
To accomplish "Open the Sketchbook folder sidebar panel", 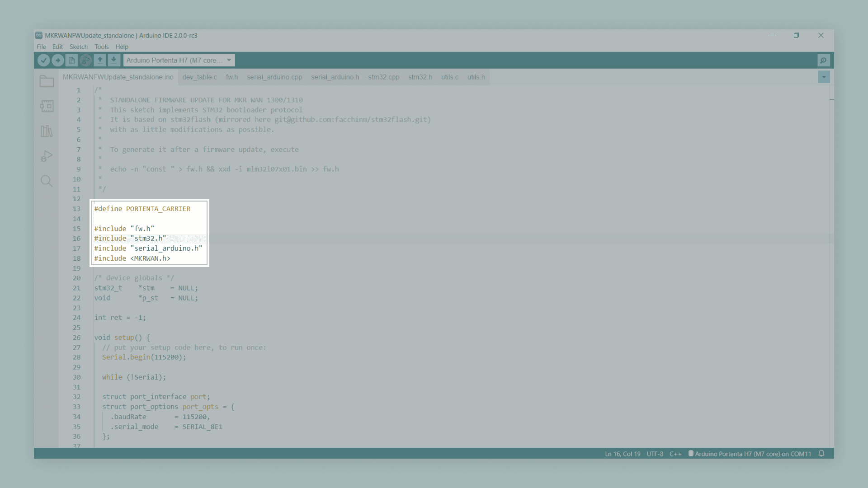I will point(47,81).
